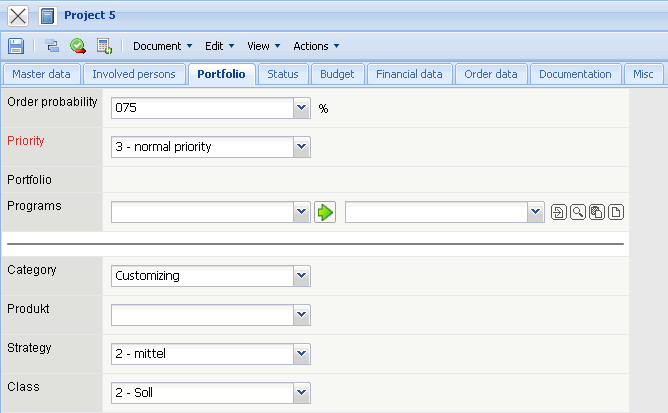The height and width of the screenshot is (413, 668).
Task: Switch to the Financial data tab
Action: pos(410,74)
